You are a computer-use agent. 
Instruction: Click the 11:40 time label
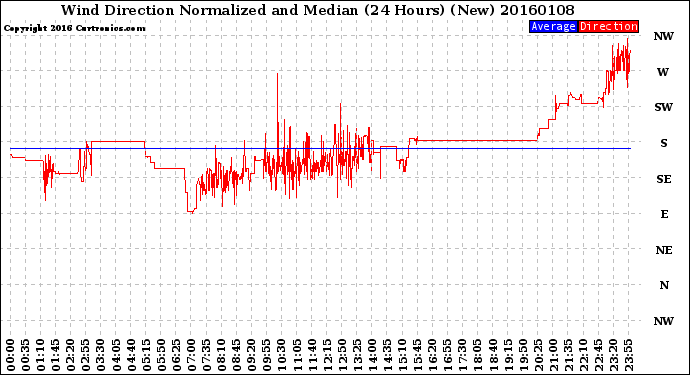[x=312, y=355]
